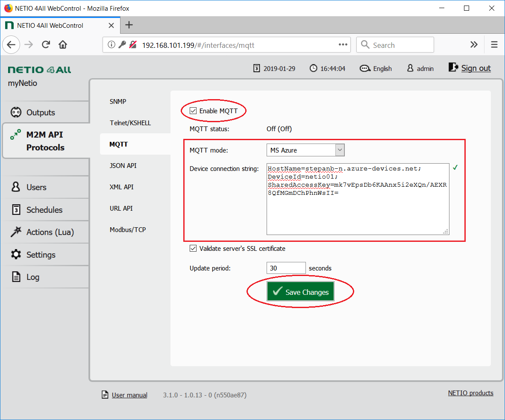Click the admin user icon
Screen dimensions: 505x420
[410, 68]
